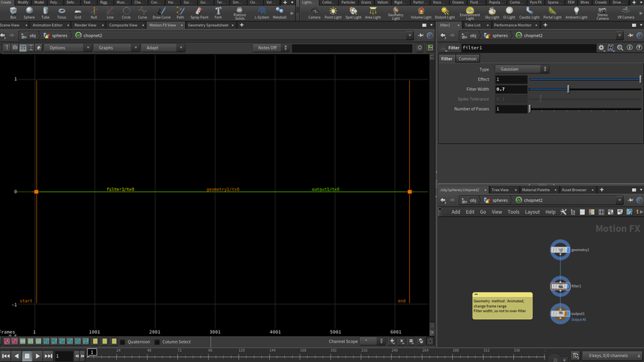The width and height of the screenshot is (644, 362).
Task: Toggle realtime playback icon near frame range
Action: (575, 356)
